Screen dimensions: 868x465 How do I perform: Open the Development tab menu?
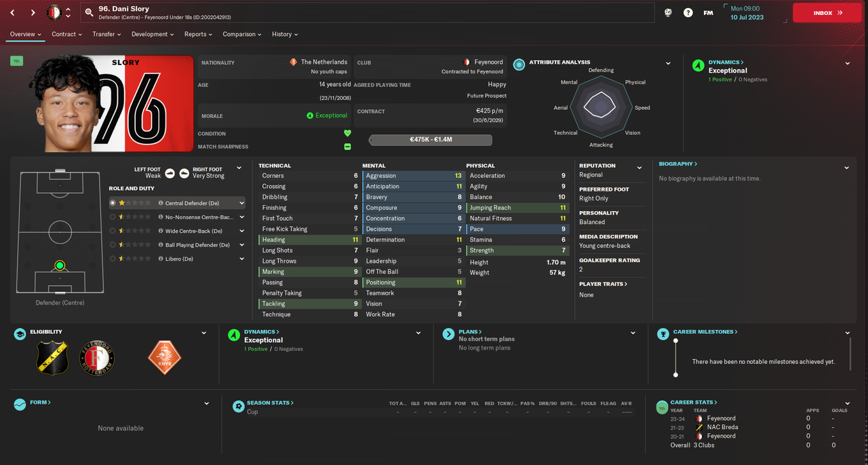click(154, 34)
